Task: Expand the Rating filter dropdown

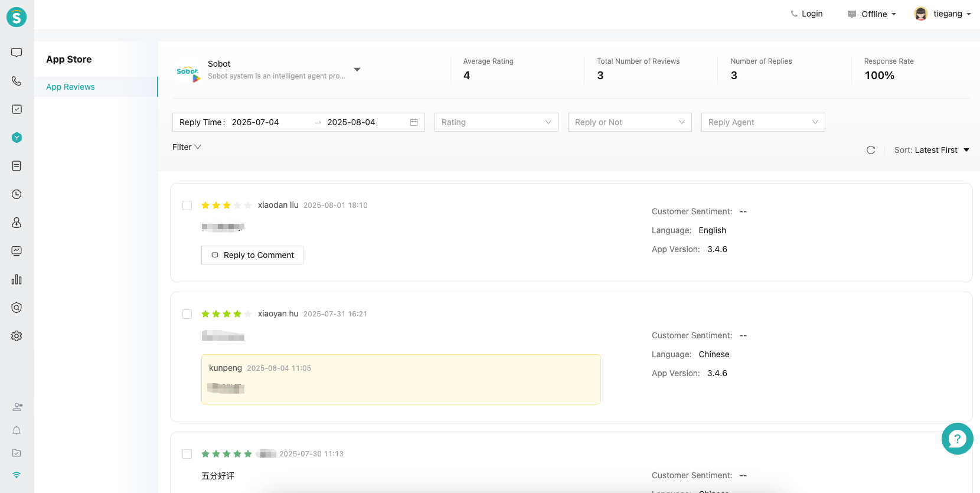Action: (x=496, y=122)
